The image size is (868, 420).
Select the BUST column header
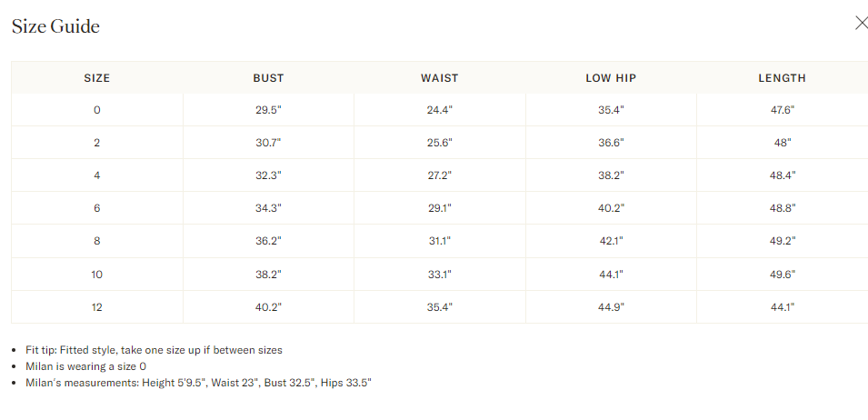(x=268, y=78)
